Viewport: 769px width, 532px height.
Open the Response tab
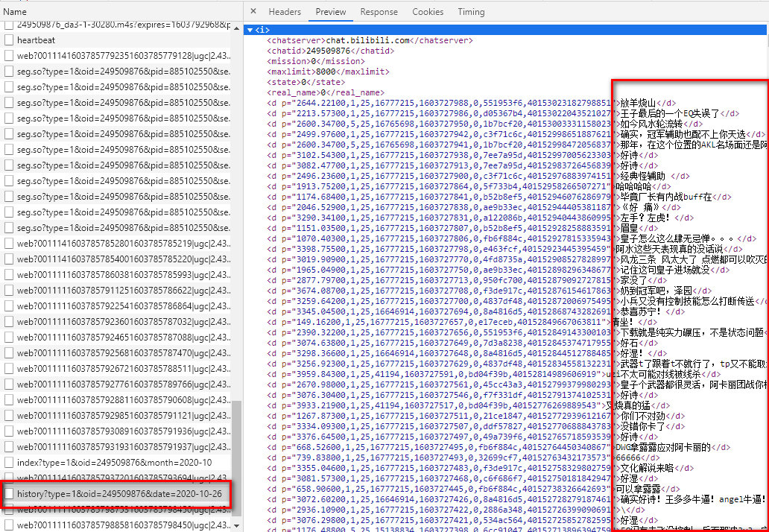pyautogui.click(x=379, y=12)
